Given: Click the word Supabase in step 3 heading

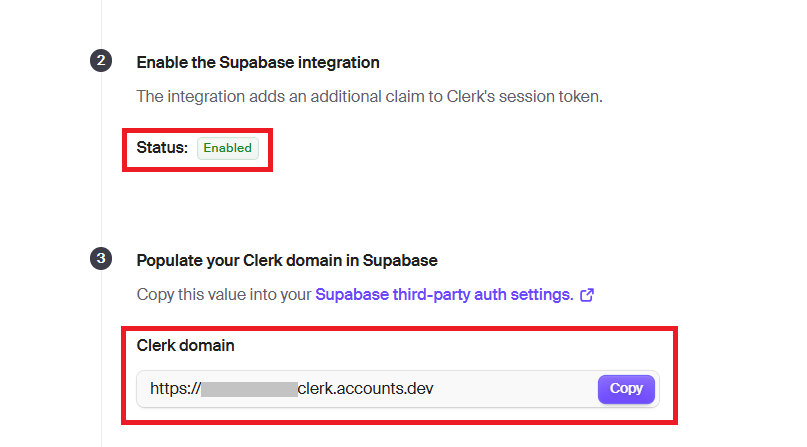Looking at the screenshot, I should pos(400,260).
